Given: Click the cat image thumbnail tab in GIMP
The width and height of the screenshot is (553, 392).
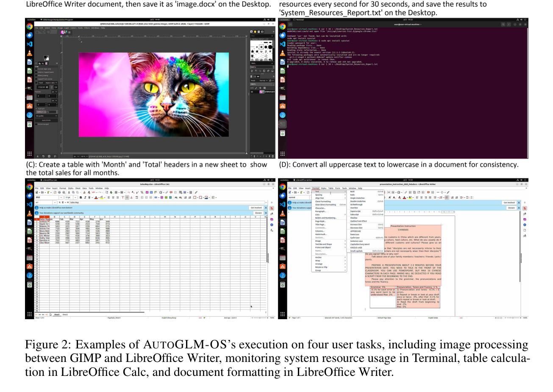Looking at the screenshot, I should click(64, 32).
